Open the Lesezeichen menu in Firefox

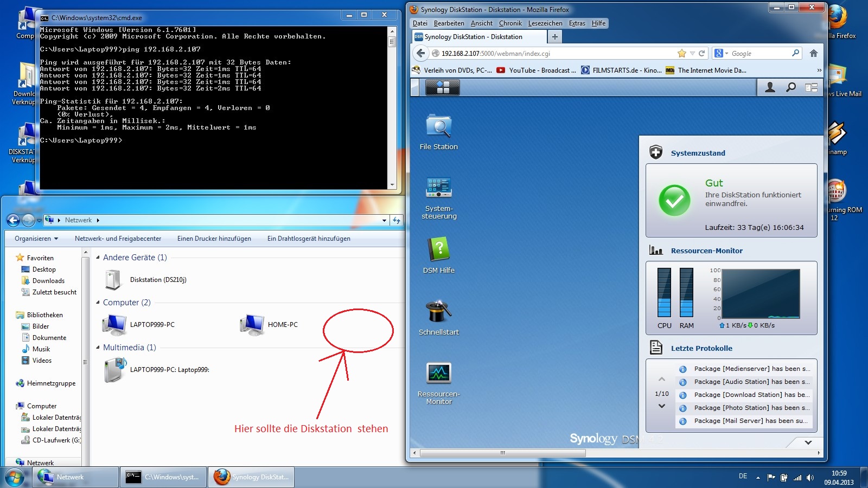(545, 23)
